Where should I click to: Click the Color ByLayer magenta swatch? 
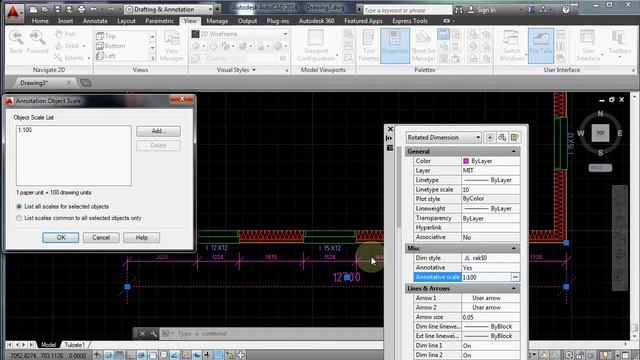[466, 161]
